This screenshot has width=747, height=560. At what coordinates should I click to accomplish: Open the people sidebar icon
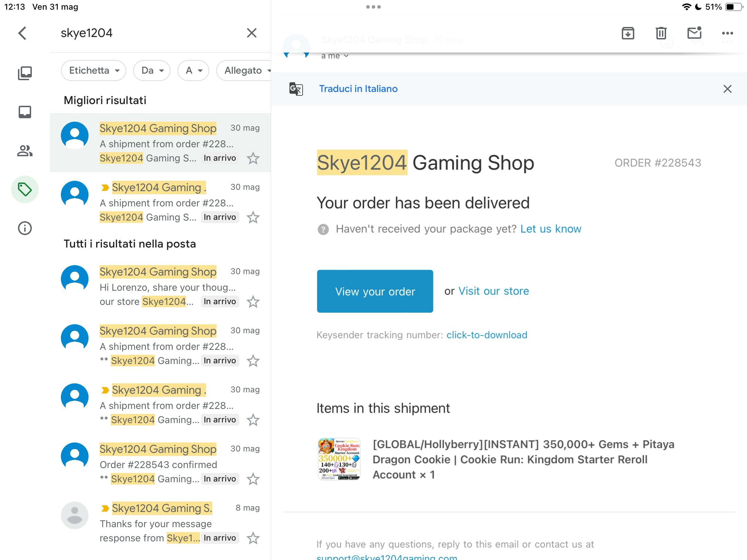click(25, 151)
